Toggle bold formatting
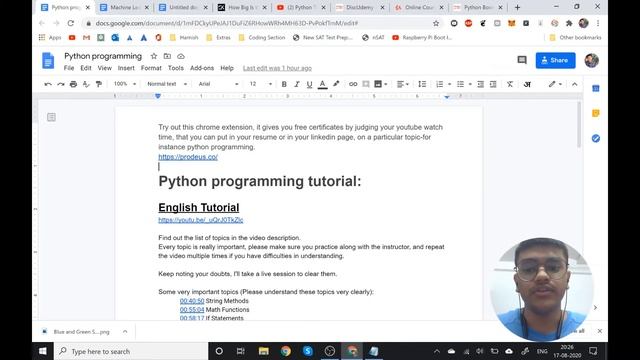640x360 pixels. coord(284,84)
